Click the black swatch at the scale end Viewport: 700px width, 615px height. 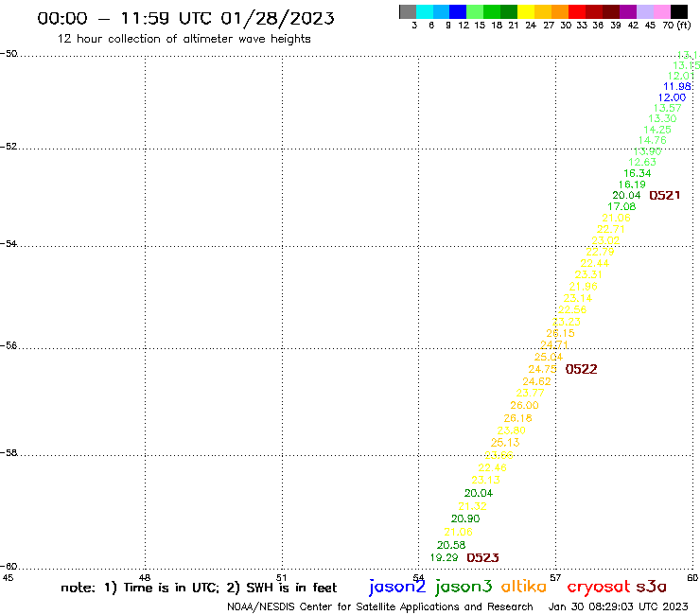click(x=679, y=11)
